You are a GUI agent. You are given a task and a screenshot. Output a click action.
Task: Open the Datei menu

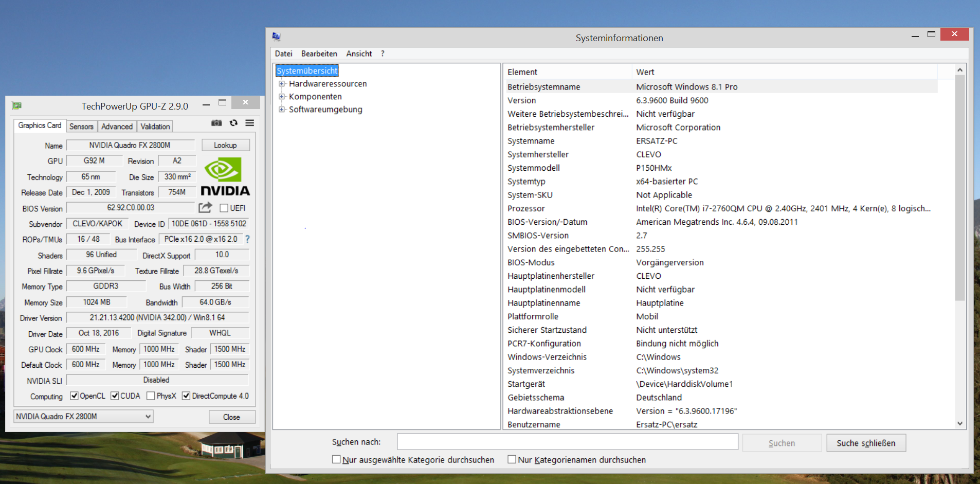[283, 53]
